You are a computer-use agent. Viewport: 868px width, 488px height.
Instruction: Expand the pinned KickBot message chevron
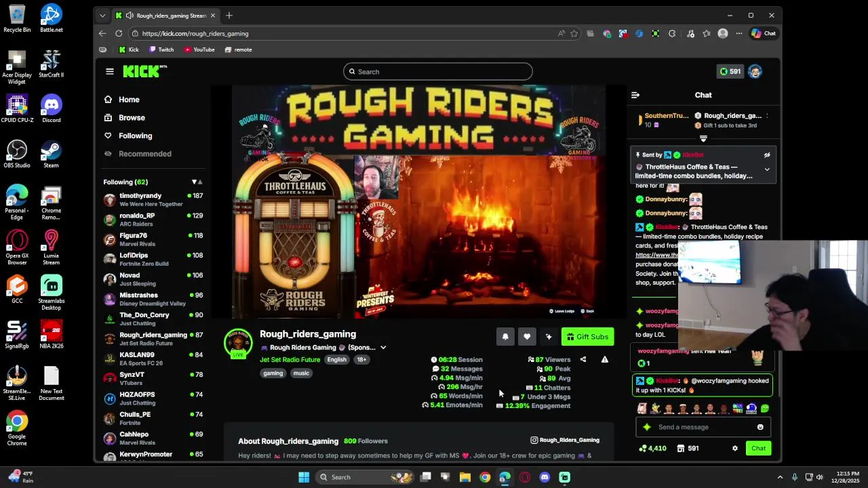coord(767,169)
